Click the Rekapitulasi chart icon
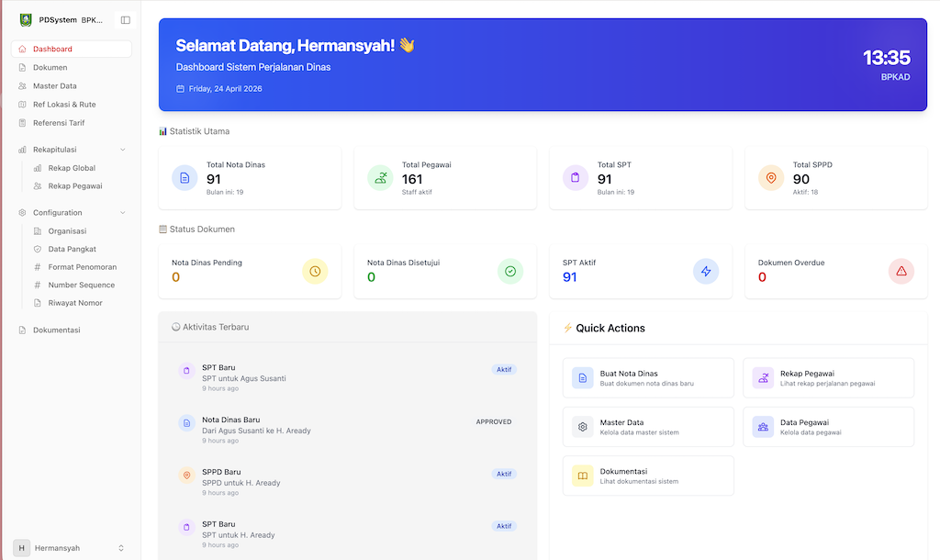 click(22, 150)
